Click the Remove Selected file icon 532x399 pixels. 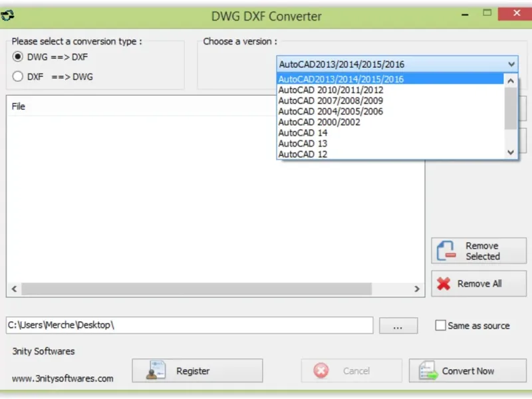pyautogui.click(x=446, y=251)
